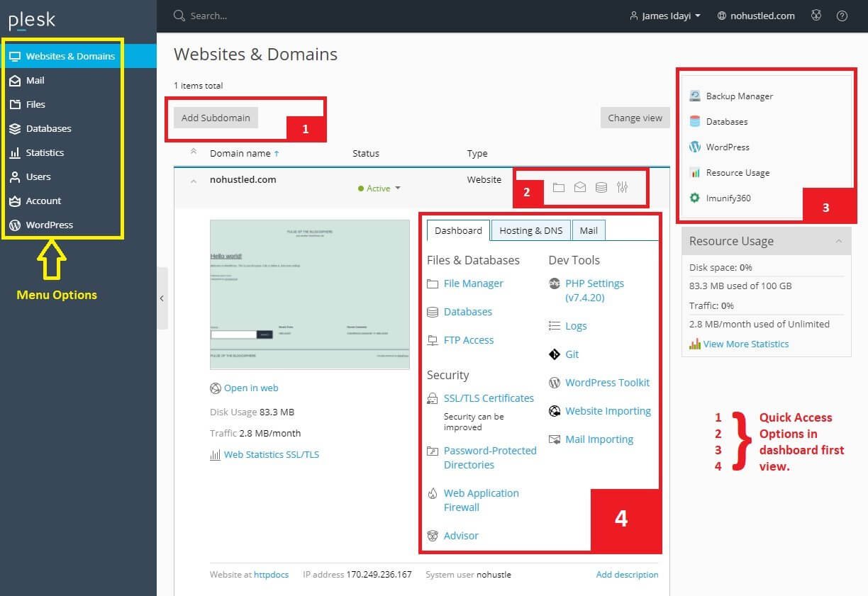Open the James Idayi account dropdown
Viewport: 868px width, 596px height.
pyautogui.click(x=665, y=16)
